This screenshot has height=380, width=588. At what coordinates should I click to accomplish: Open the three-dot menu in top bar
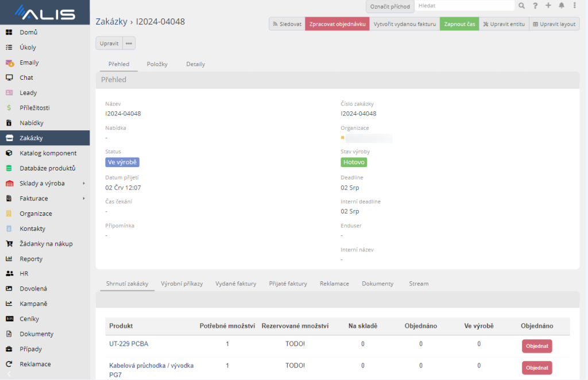[575, 6]
